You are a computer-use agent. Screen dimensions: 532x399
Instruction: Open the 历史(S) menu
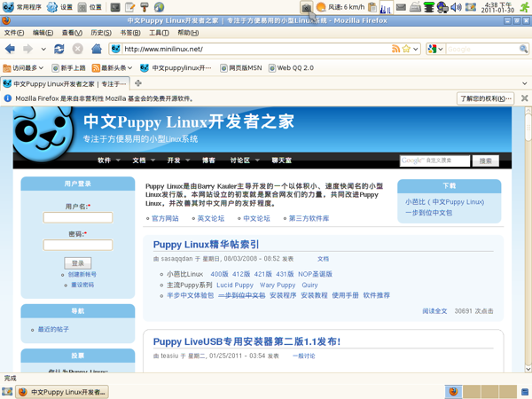(101, 33)
